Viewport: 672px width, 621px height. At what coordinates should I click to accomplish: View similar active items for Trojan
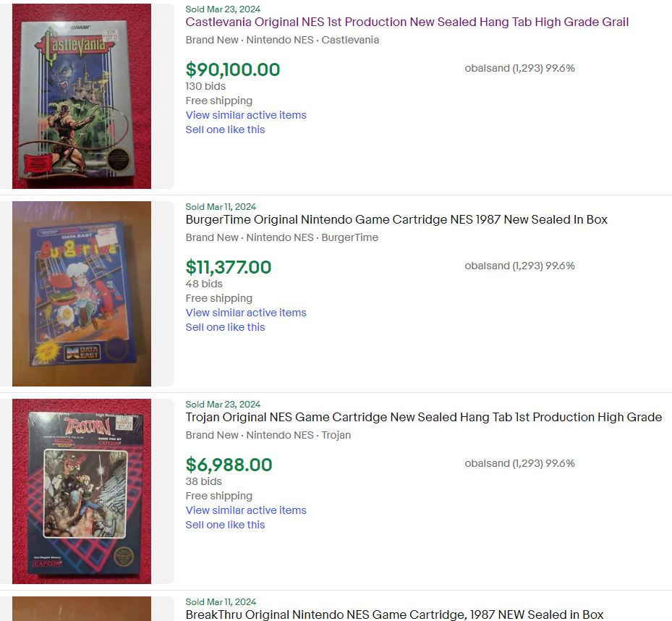(246, 510)
